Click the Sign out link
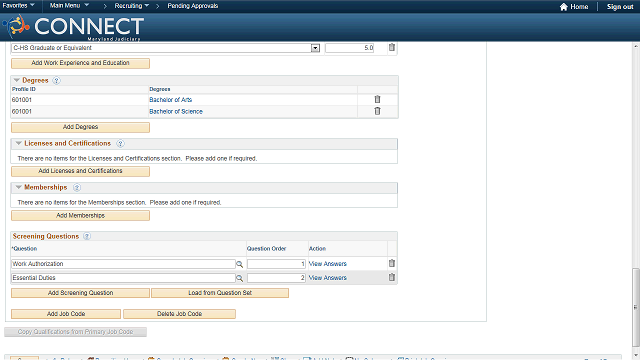Screen dimensions: 640x360 pyautogui.click(x=620, y=7)
